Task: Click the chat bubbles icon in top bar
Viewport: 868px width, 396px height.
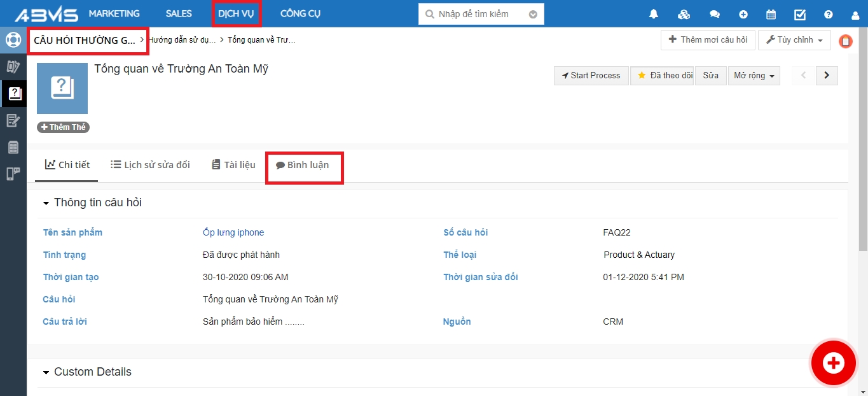Action: tap(715, 14)
